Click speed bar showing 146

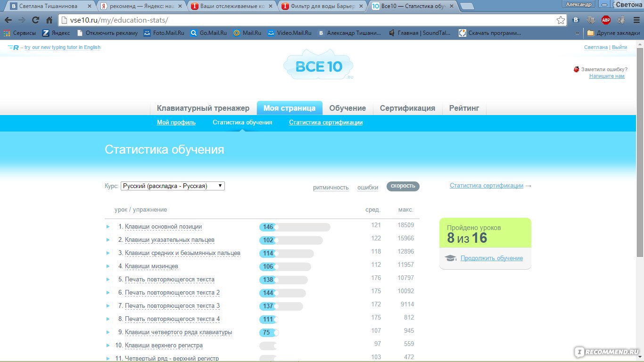(x=295, y=227)
